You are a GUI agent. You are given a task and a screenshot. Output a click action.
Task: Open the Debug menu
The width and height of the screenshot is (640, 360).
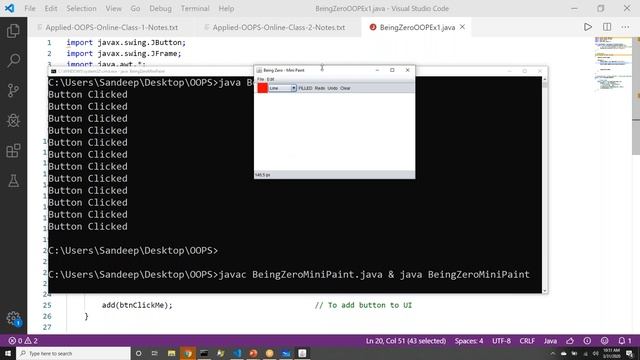coord(160,8)
